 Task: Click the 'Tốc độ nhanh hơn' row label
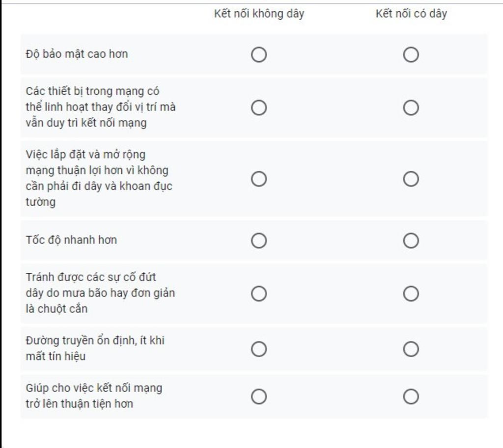[x=71, y=240]
